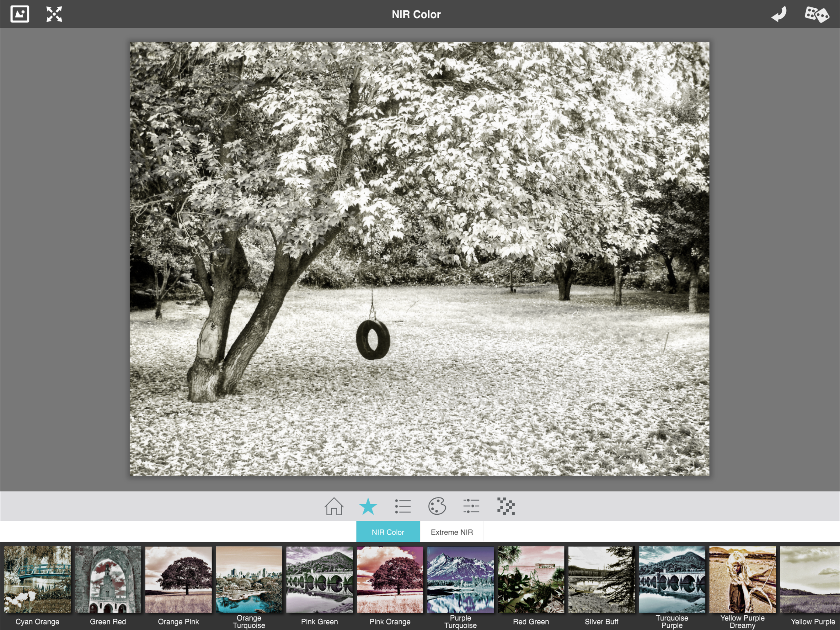Select the Pink Green preset
Viewport: 840px width, 630px height.
(319, 580)
